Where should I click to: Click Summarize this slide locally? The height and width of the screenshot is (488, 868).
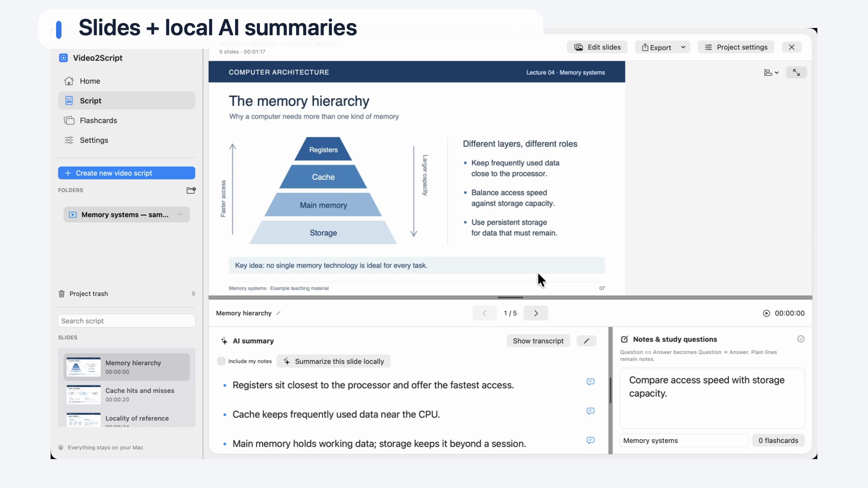tap(334, 361)
